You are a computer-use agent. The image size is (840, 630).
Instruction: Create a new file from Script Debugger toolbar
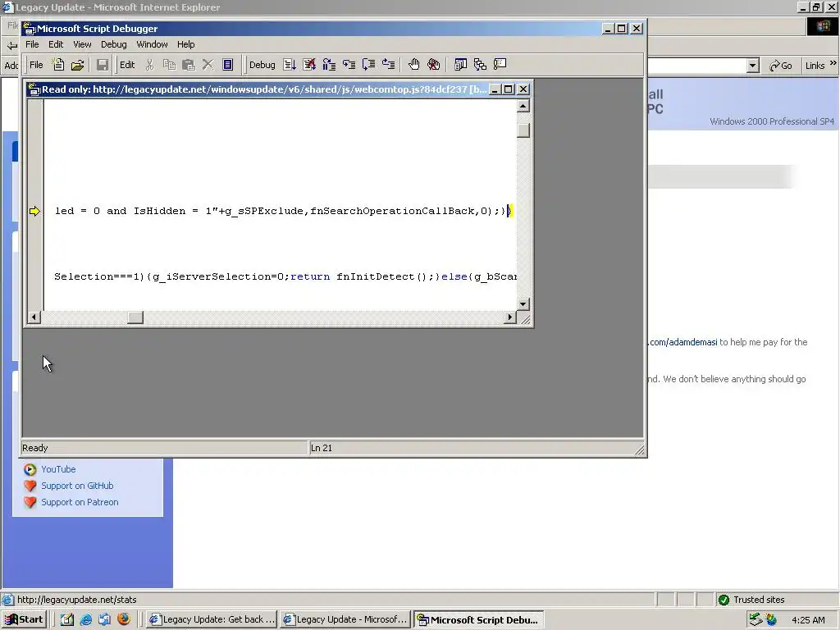coord(58,65)
